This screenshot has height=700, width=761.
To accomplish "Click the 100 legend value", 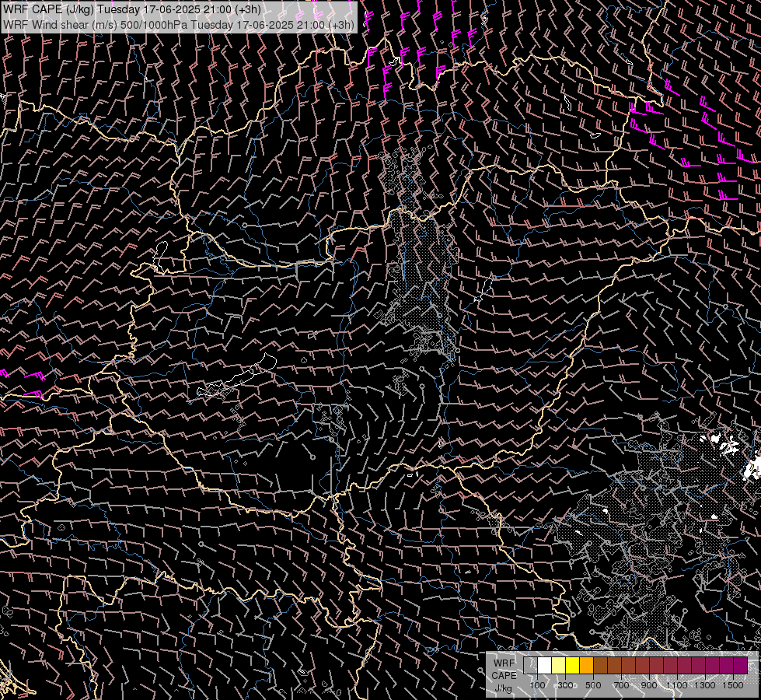I will point(537,685).
